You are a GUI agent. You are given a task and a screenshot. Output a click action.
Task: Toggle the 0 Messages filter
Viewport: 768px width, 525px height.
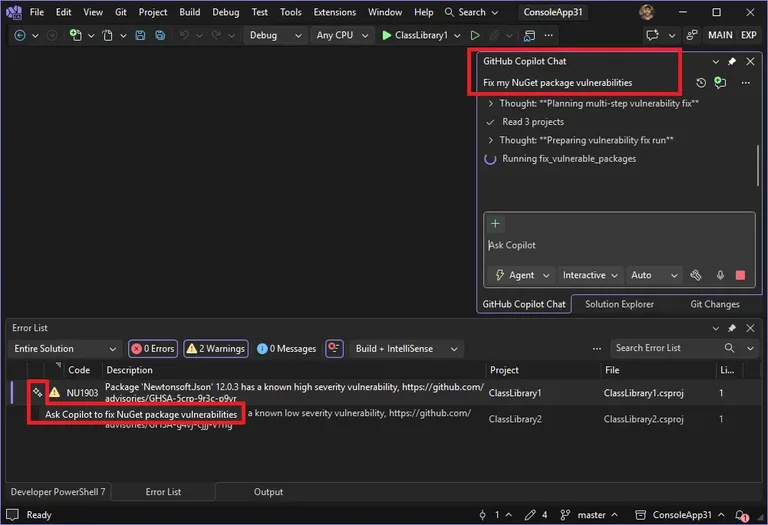point(287,349)
